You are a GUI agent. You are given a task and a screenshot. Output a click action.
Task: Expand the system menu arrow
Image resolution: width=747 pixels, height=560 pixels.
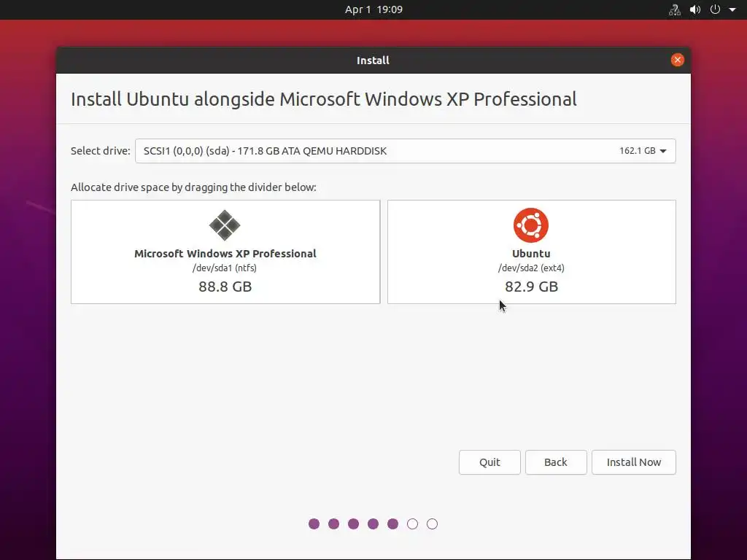(x=732, y=9)
